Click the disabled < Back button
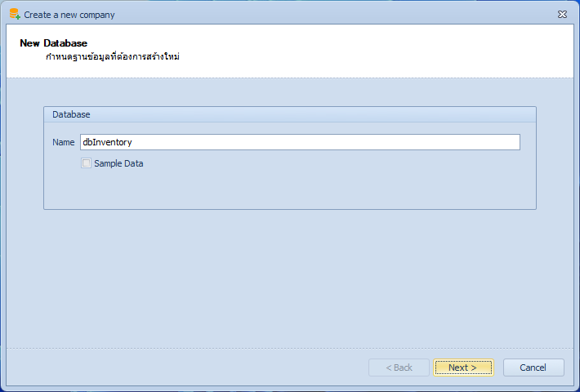 click(x=399, y=367)
